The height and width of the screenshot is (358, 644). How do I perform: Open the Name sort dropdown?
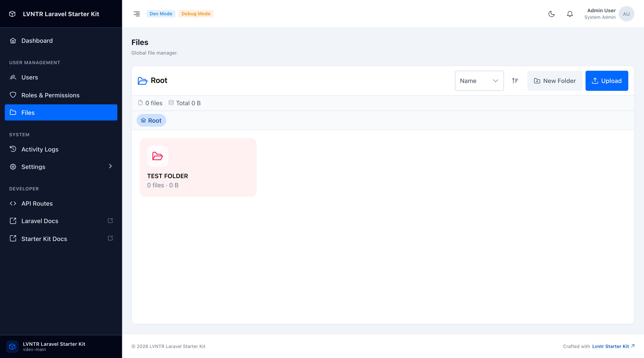point(479,81)
